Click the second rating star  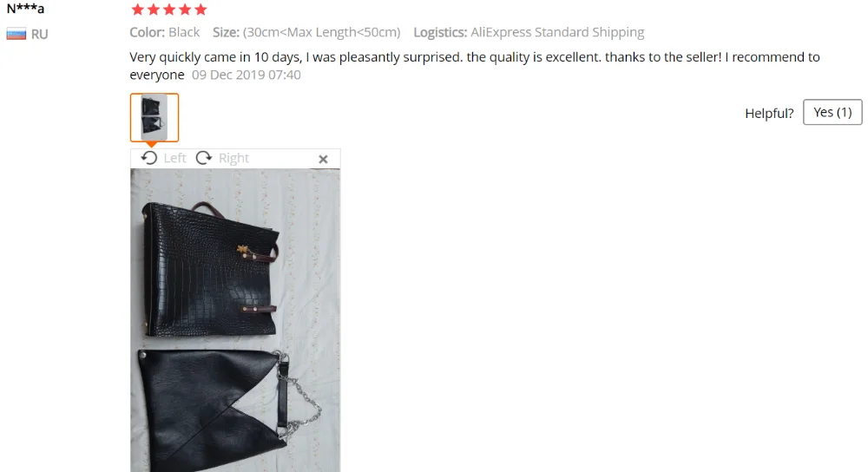click(154, 9)
